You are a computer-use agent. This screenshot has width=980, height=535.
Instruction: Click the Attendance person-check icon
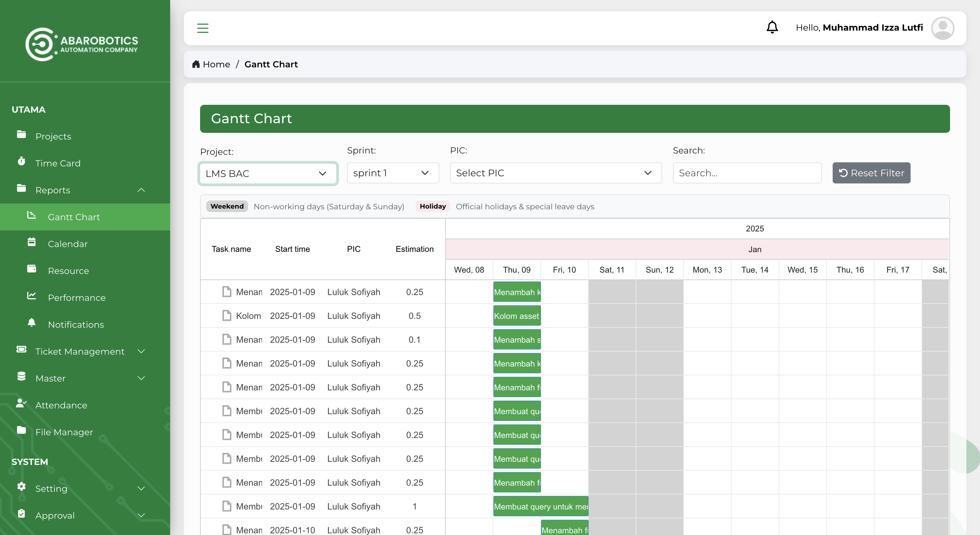click(x=21, y=403)
